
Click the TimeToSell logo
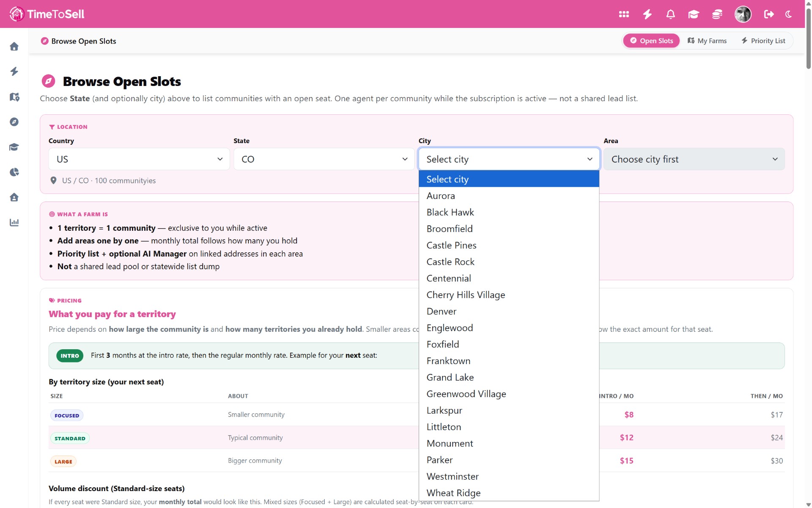47,14
